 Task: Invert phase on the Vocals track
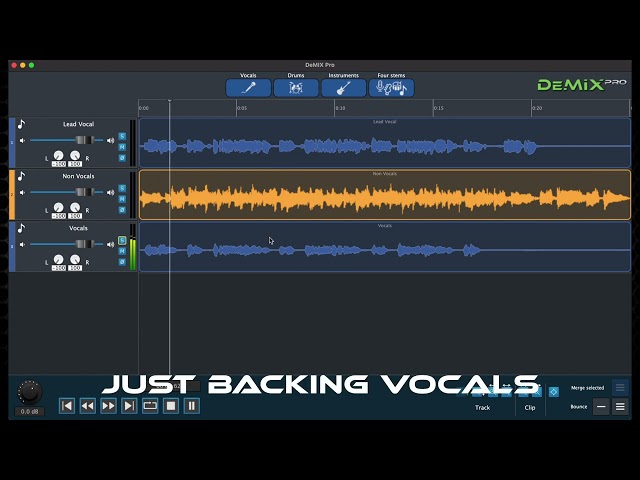[x=122, y=262]
